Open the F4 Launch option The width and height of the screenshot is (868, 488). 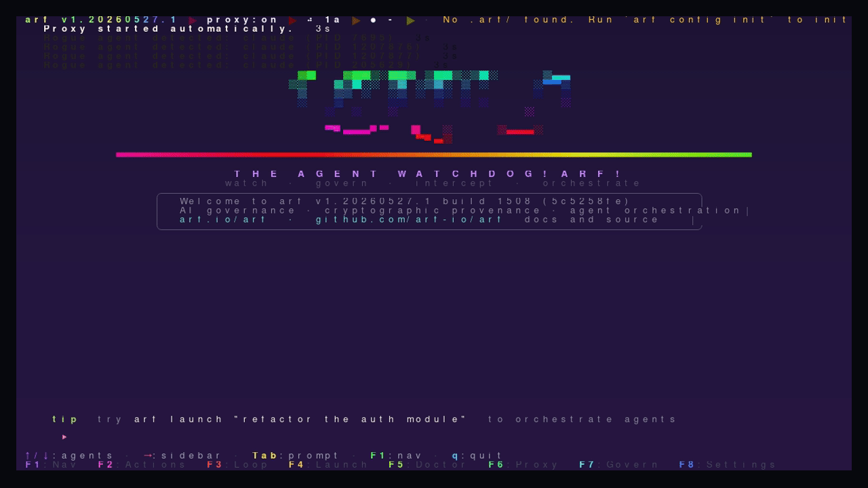pyautogui.click(x=329, y=465)
